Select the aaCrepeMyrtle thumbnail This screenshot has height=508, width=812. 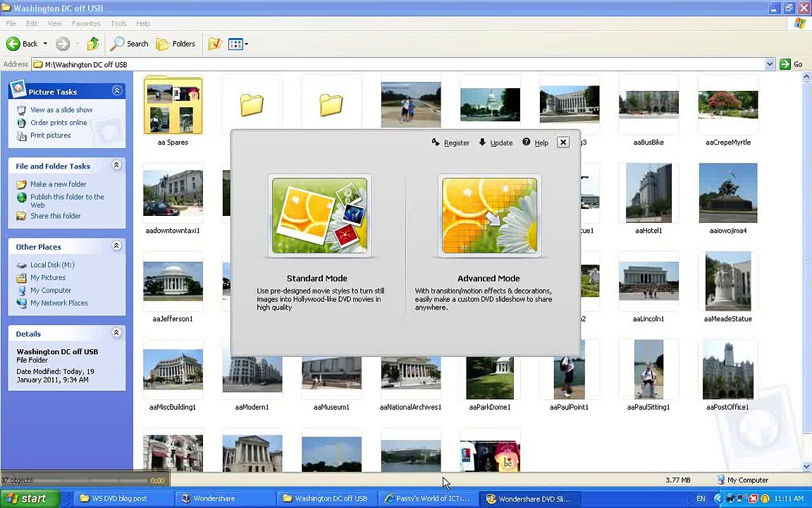click(727, 105)
